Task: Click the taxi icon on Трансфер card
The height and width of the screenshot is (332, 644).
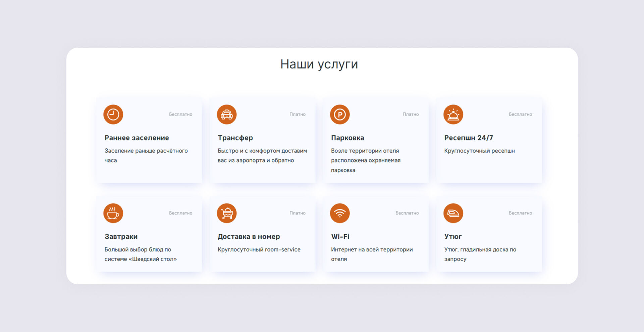Action: pyautogui.click(x=226, y=114)
